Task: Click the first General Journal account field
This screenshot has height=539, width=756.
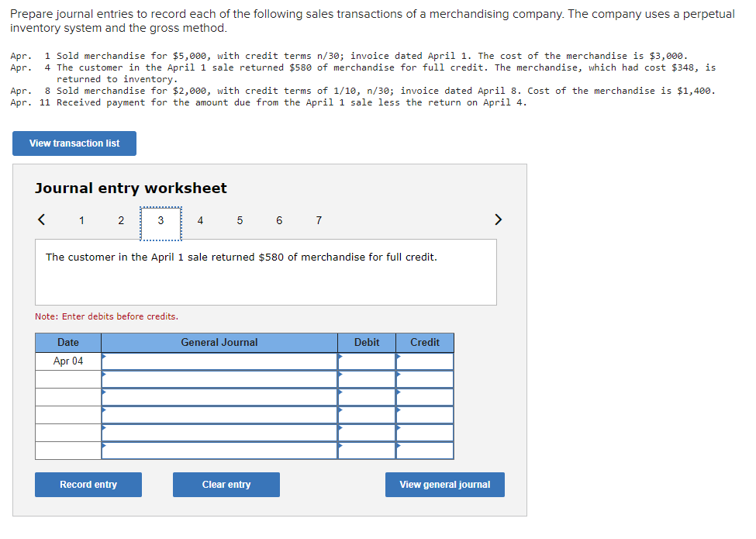Action: [219, 360]
